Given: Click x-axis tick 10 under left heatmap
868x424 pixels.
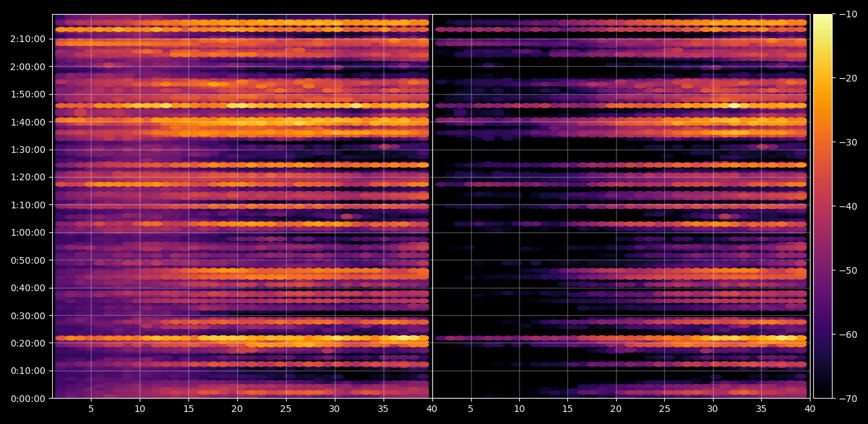Looking at the screenshot, I should click(x=140, y=409).
